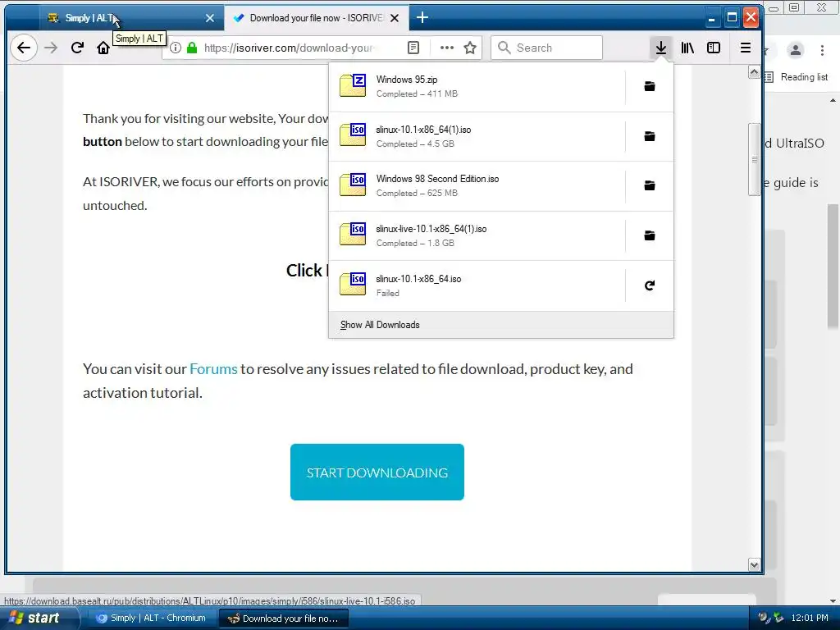The height and width of the screenshot is (630, 840).
Task: Open page actions three-dot menu
Action: click(447, 48)
